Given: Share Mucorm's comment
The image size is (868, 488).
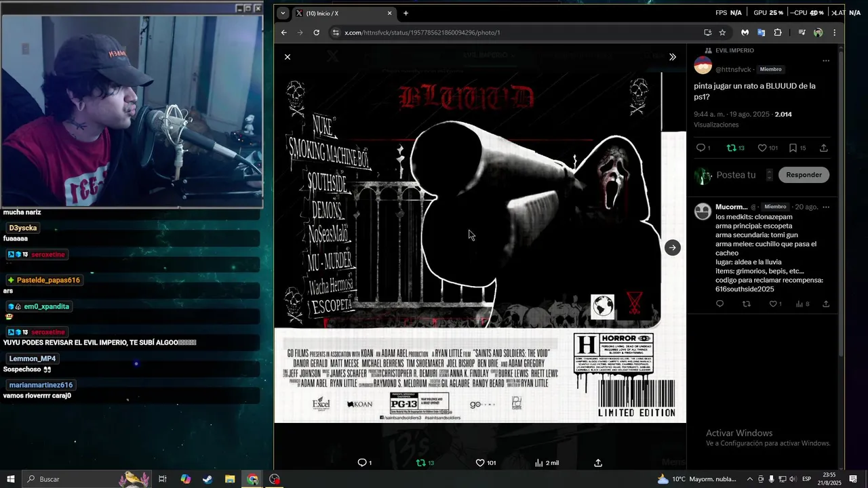Looking at the screenshot, I should [x=826, y=304].
